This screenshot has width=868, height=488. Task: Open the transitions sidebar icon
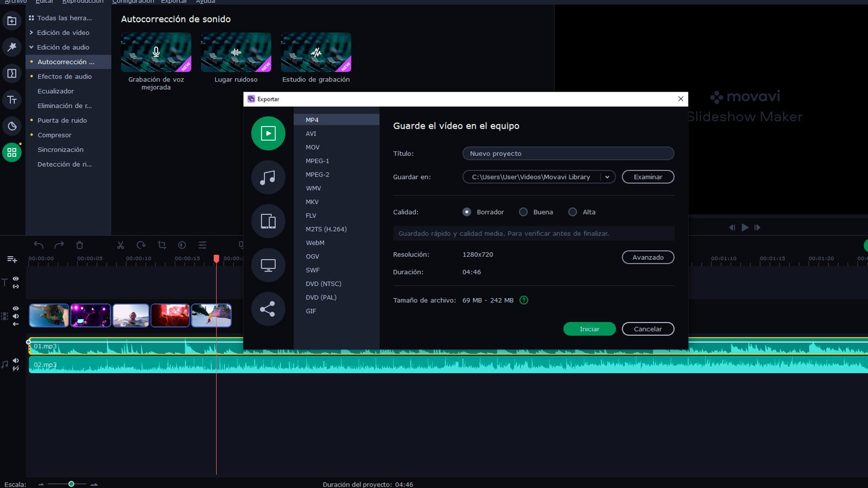click(12, 73)
